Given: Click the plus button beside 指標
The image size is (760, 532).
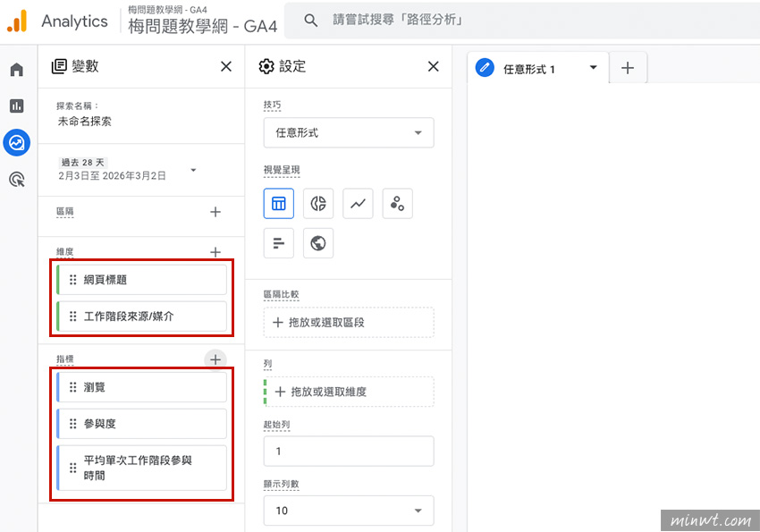Looking at the screenshot, I should [215, 359].
